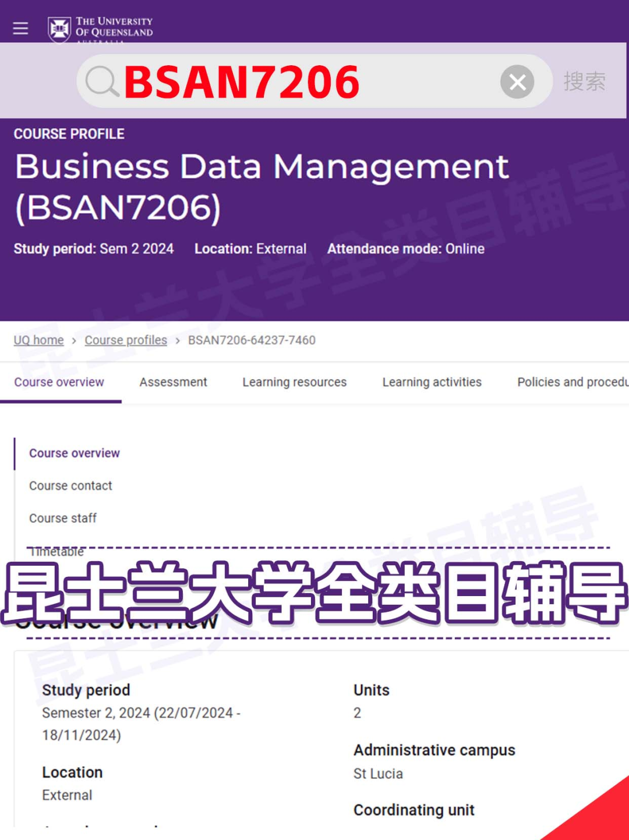Open the Policies and procedures tab
The height and width of the screenshot is (840, 629).
pos(573,382)
